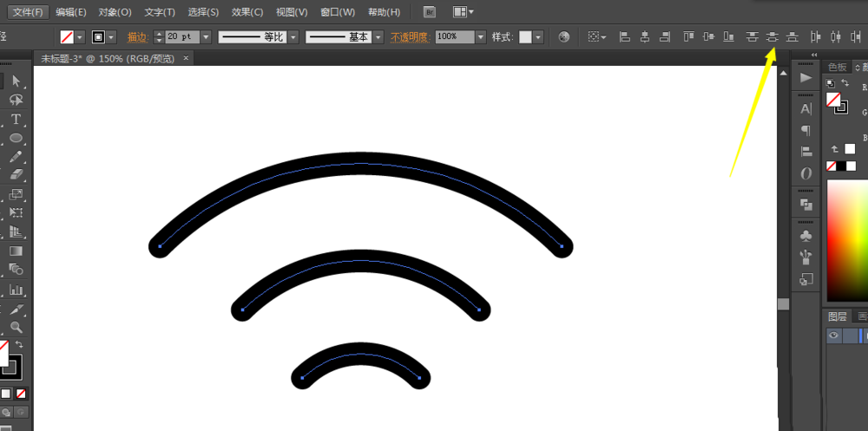Click the 不透明度 opacity link
The width and height of the screenshot is (868, 431).
411,37
